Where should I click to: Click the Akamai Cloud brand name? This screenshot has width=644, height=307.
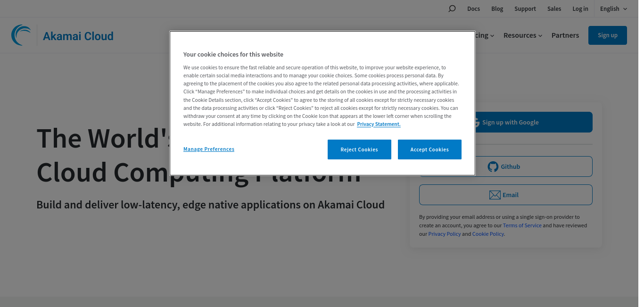tap(78, 36)
